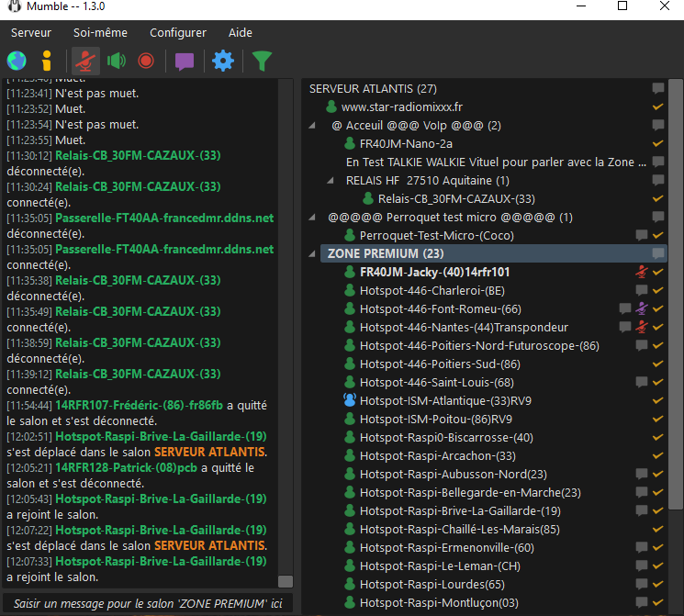
Task: Click Passerelle-FT40AA link at 11:35:05 déconnecté
Action: [x=164, y=218]
